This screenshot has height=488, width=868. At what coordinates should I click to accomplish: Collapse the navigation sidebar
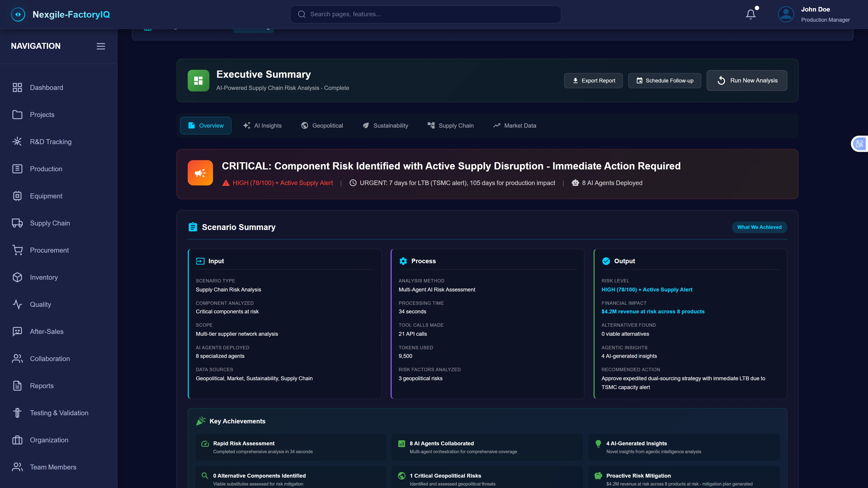[100, 46]
